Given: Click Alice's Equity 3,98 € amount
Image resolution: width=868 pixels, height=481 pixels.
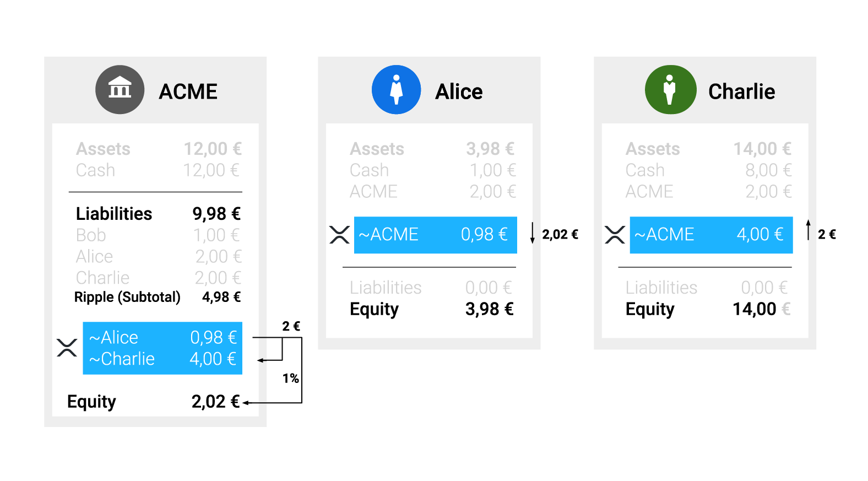Looking at the screenshot, I should point(489,309).
